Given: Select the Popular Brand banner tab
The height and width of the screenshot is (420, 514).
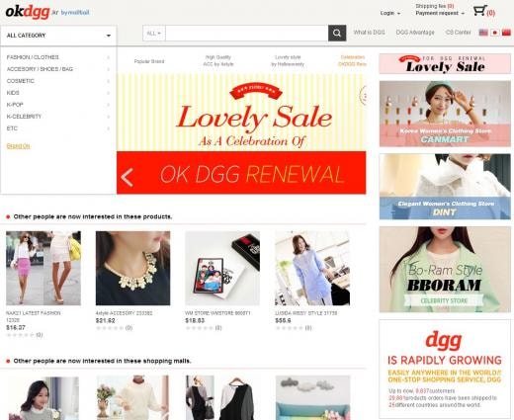Looking at the screenshot, I should click(x=149, y=61).
